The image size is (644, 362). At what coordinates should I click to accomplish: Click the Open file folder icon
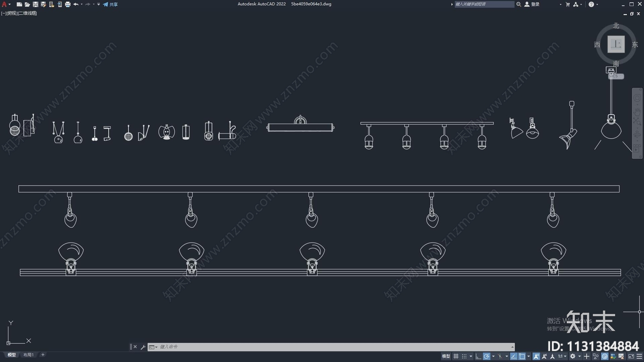coord(27,4)
